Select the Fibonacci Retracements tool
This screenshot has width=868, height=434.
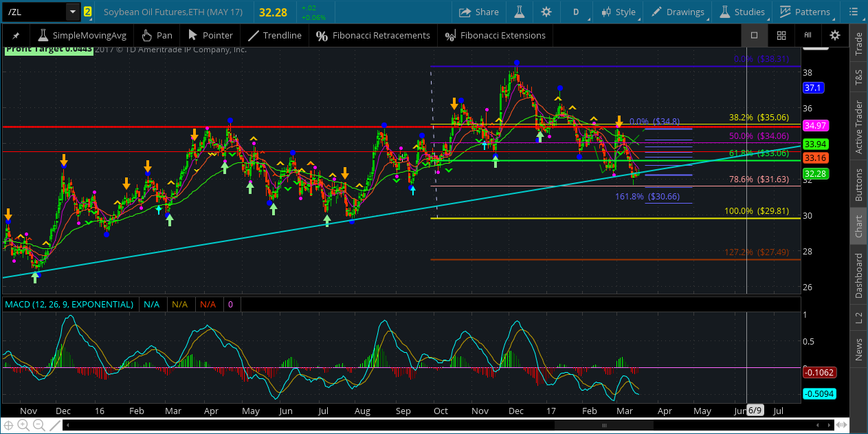pos(373,35)
